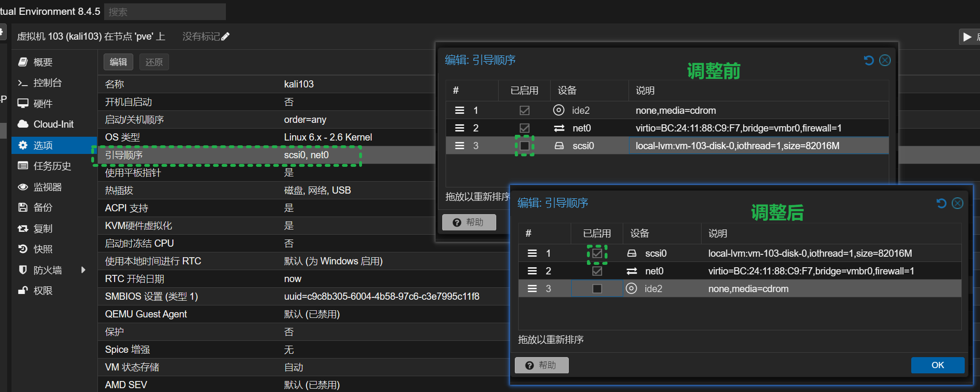
Task: Select the SMBIOS 设置 row
Action: (x=304, y=296)
